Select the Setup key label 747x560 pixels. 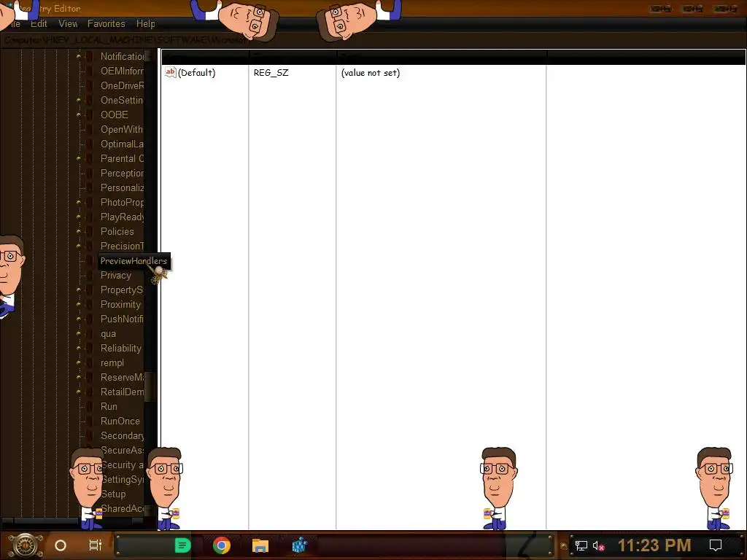113,494
